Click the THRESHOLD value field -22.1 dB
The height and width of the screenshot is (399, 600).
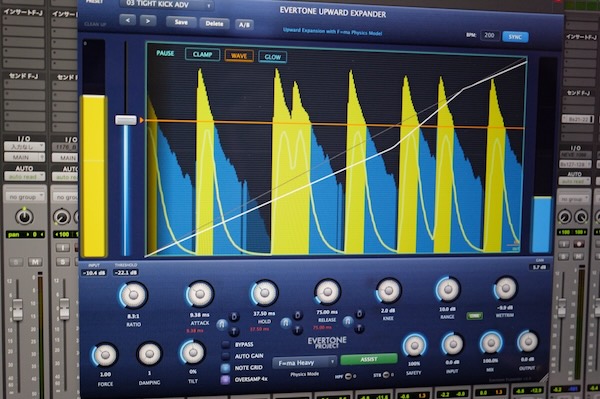(126, 273)
